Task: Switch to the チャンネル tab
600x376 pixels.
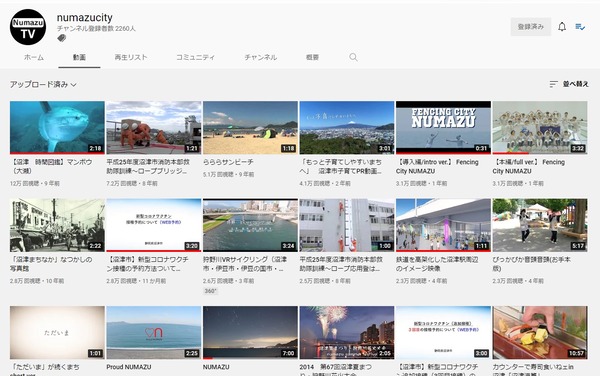Action: click(x=261, y=57)
